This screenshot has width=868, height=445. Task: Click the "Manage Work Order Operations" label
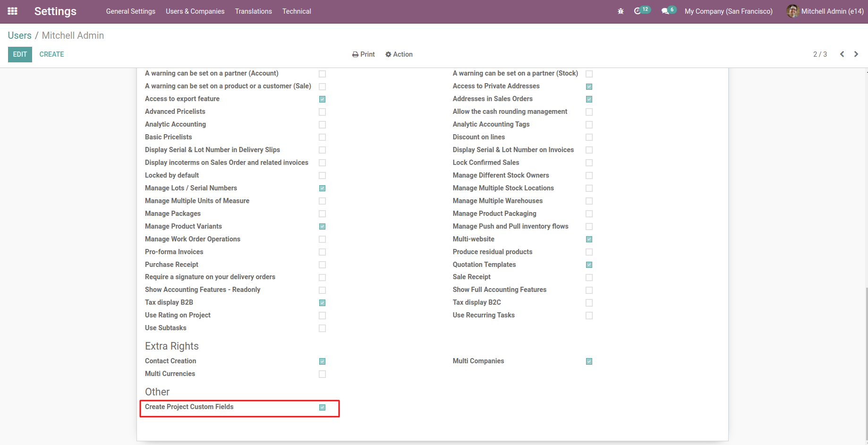(193, 239)
